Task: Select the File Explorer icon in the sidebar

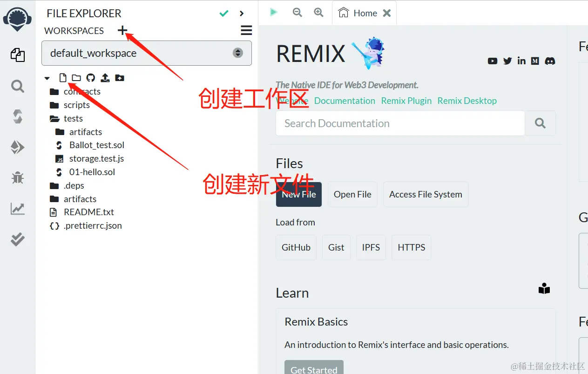Action: tap(18, 55)
